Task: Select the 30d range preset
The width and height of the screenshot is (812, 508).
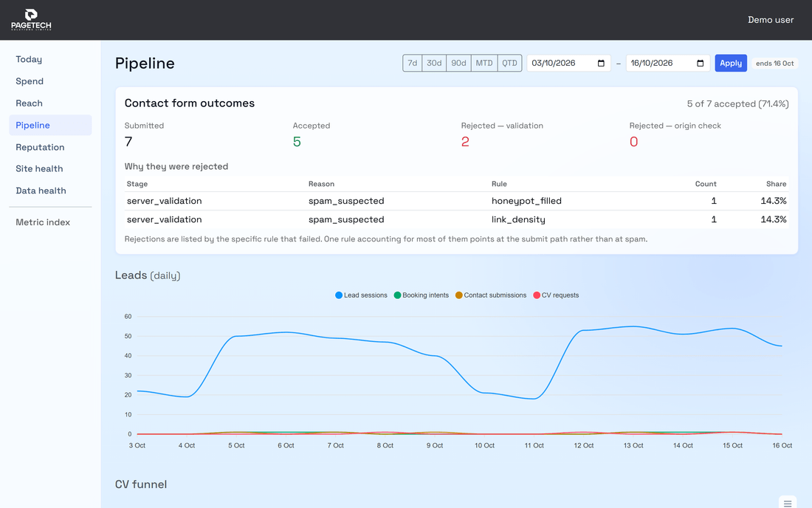Action: (x=434, y=63)
